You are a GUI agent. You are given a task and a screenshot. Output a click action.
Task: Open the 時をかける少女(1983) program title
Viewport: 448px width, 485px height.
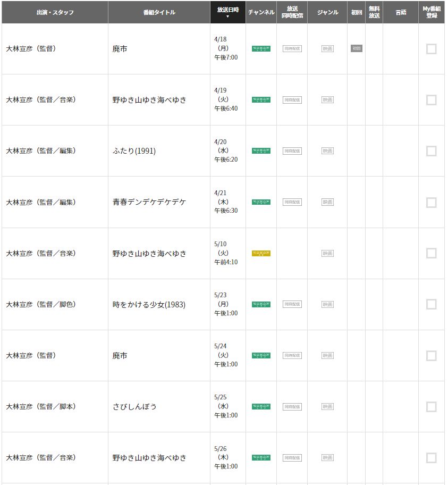(149, 305)
